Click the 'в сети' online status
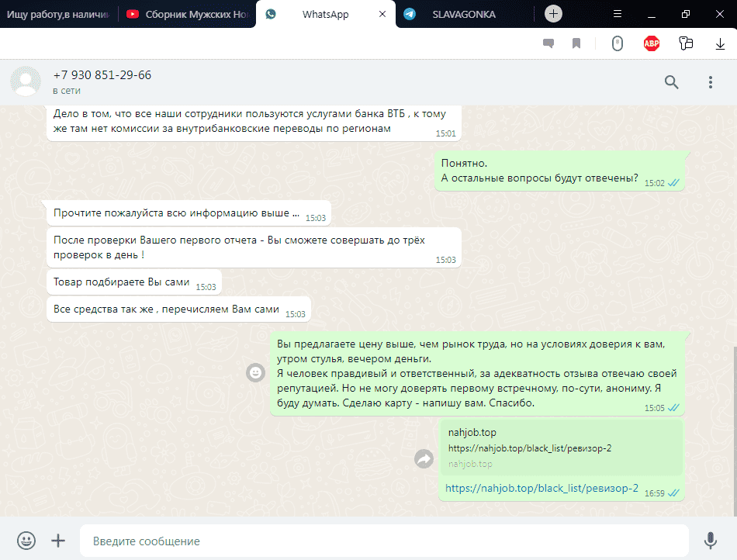The image size is (737, 560). click(67, 91)
